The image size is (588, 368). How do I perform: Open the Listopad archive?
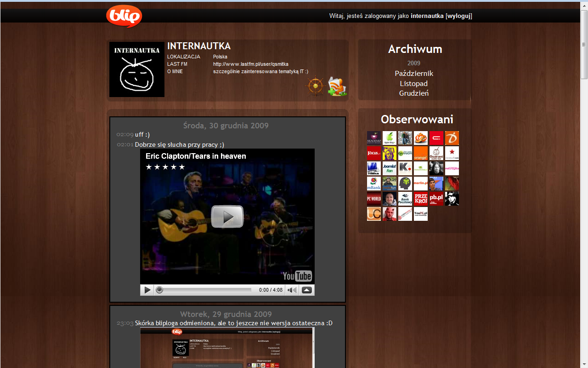click(x=414, y=84)
